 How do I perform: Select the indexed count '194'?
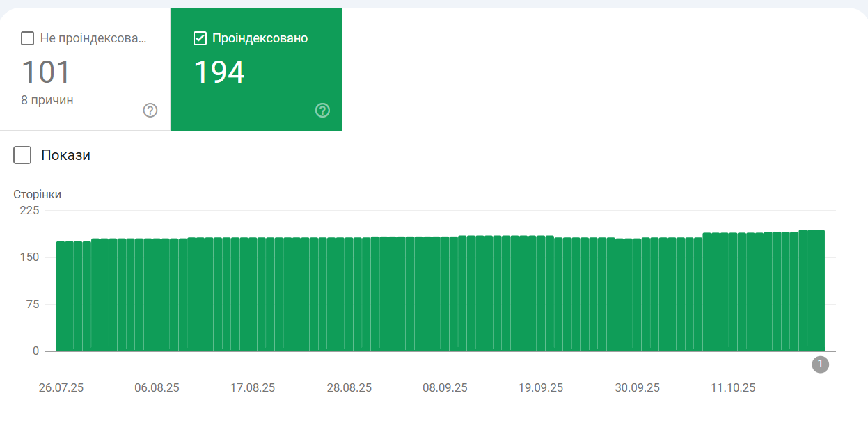click(x=219, y=72)
